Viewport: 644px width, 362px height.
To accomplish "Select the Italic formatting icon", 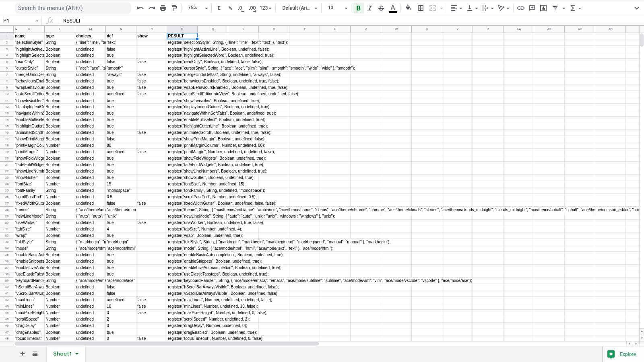I will click(x=369, y=8).
